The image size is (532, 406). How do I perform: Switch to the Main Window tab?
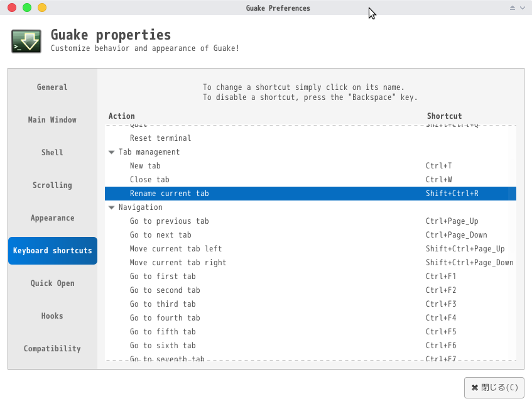click(x=52, y=120)
